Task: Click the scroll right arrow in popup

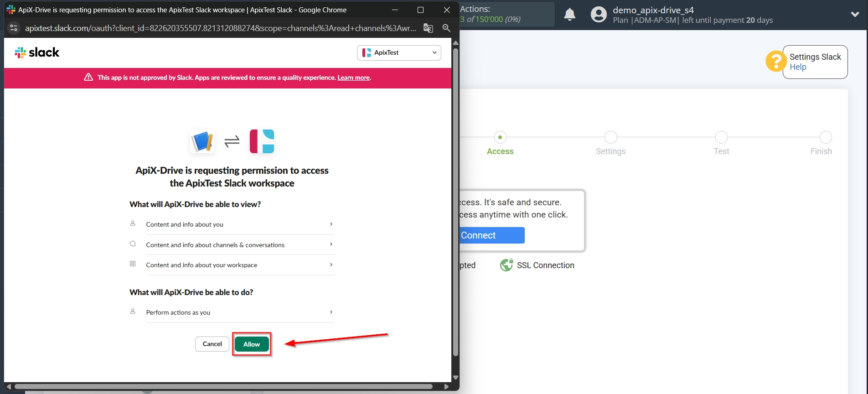Action: click(446, 387)
